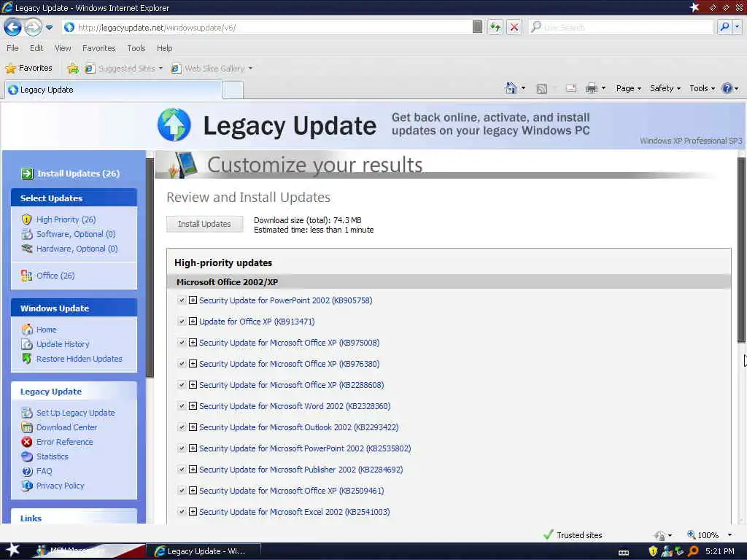Open Set Up Legacy Update
This screenshot has width=747, height=560.
(x=68, y=413)
